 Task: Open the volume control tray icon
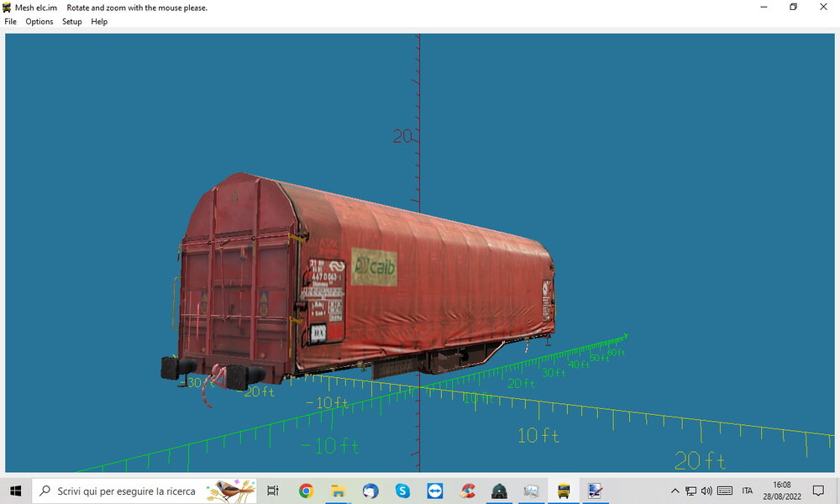click(x=707, y=491)
